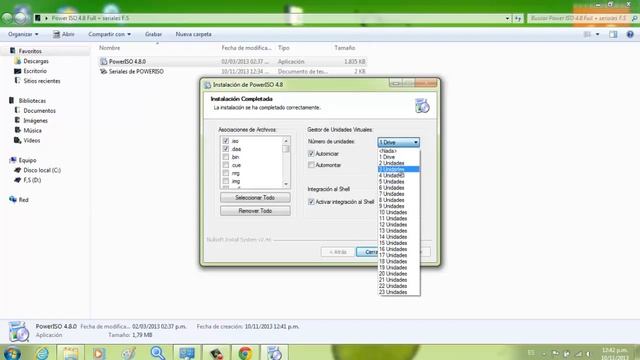Open Descargas in Favoritos
The image size is (640, 360).
pos(36,61)
